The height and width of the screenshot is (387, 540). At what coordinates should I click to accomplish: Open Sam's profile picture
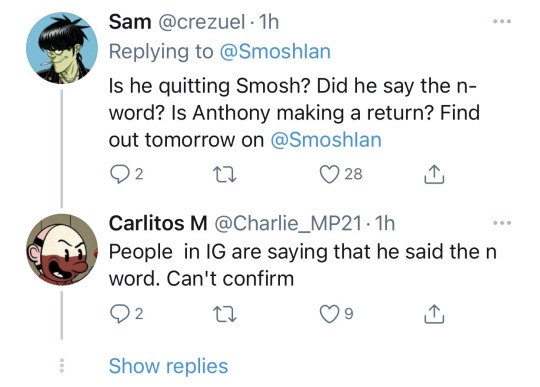tap(62, 48)
